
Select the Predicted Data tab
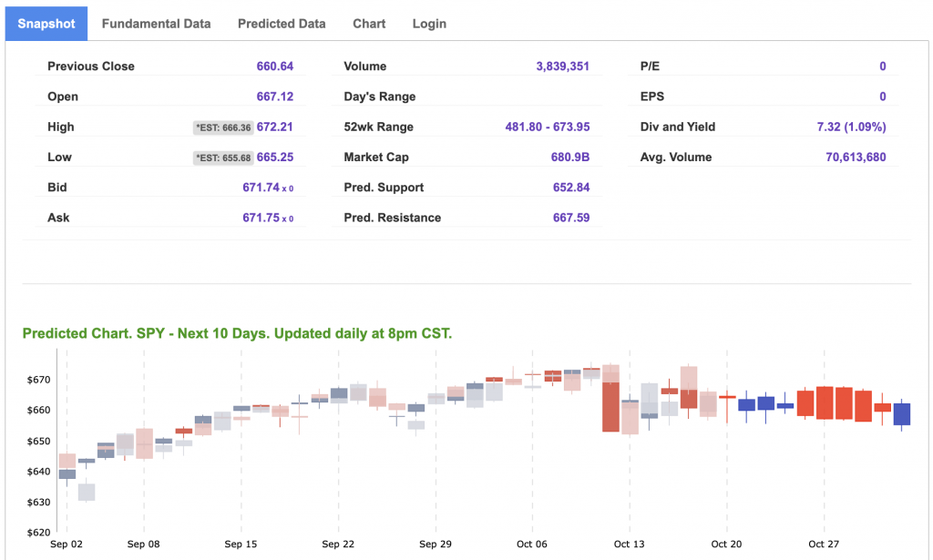click(x=282, y=24)
